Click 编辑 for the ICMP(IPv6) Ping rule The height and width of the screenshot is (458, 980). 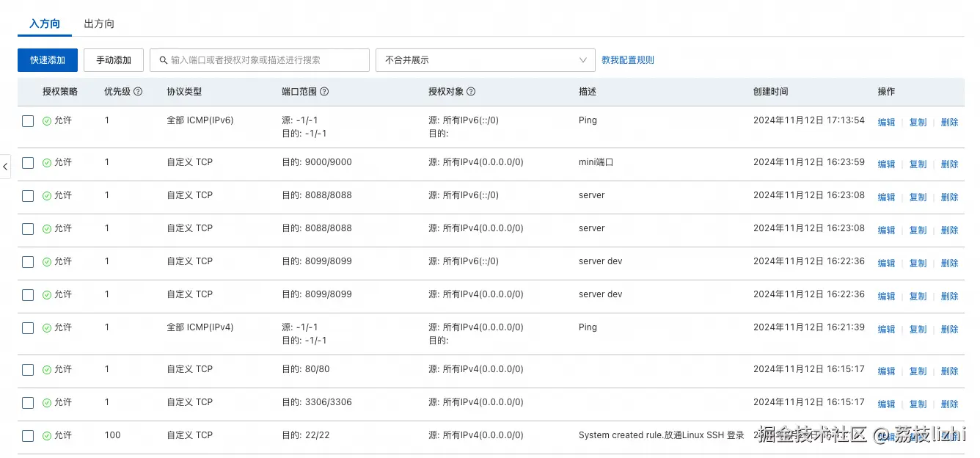(x=887, y=123)
